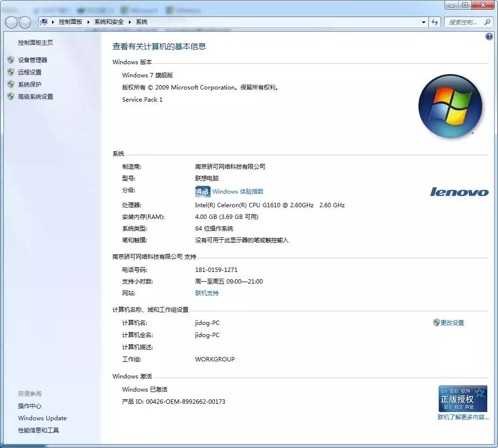Click the 正版授权 genuine software badge
Image resolution: width=498 pixels, height=448 pixels.
(x=463, y=399)
